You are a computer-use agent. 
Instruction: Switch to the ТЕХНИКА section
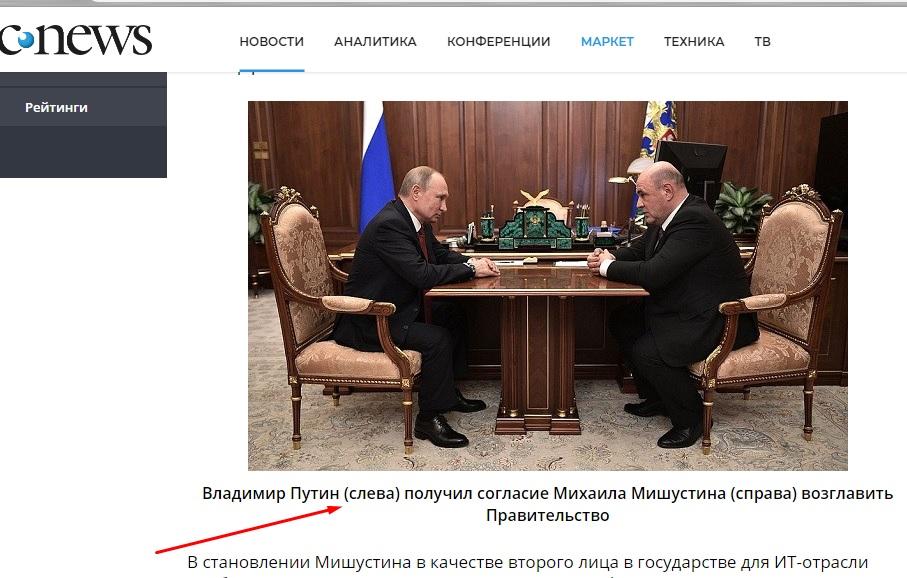(694, 42)
